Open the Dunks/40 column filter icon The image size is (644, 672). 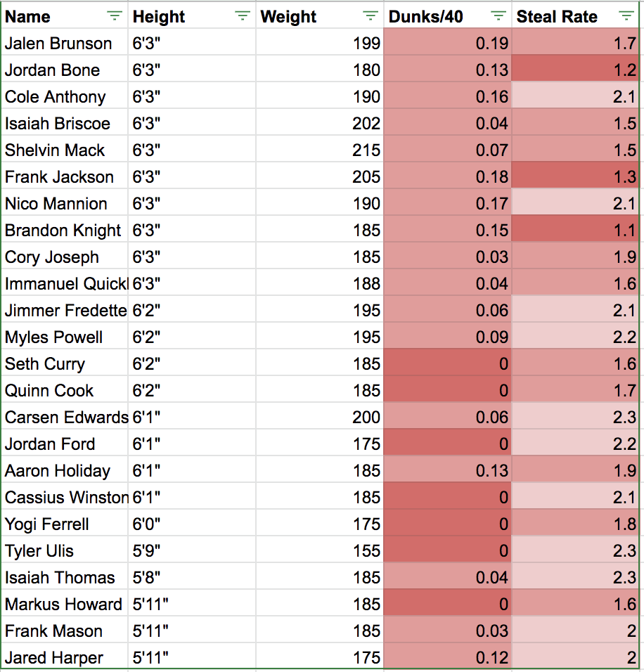[498, 16]
